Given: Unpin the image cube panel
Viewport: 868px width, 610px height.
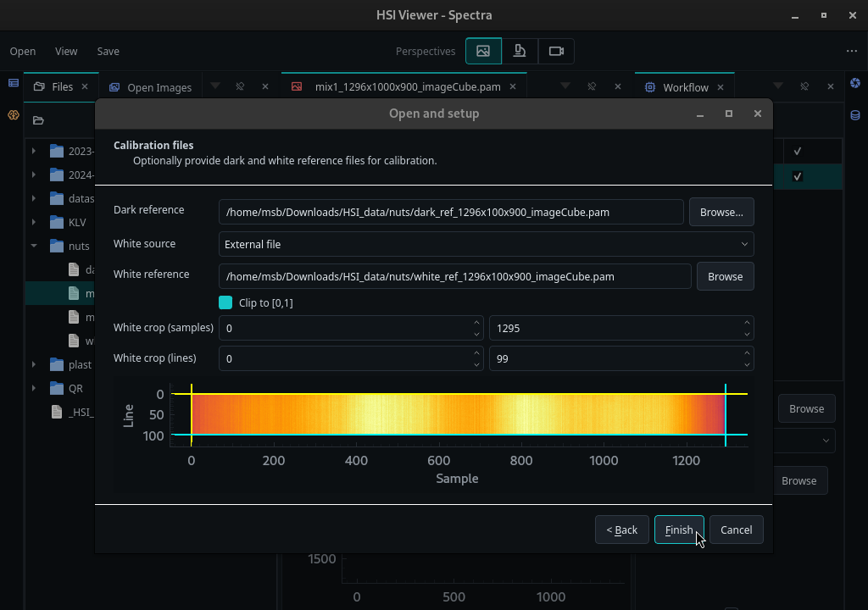Looking at the screenshot, I should tap(592, 86).
